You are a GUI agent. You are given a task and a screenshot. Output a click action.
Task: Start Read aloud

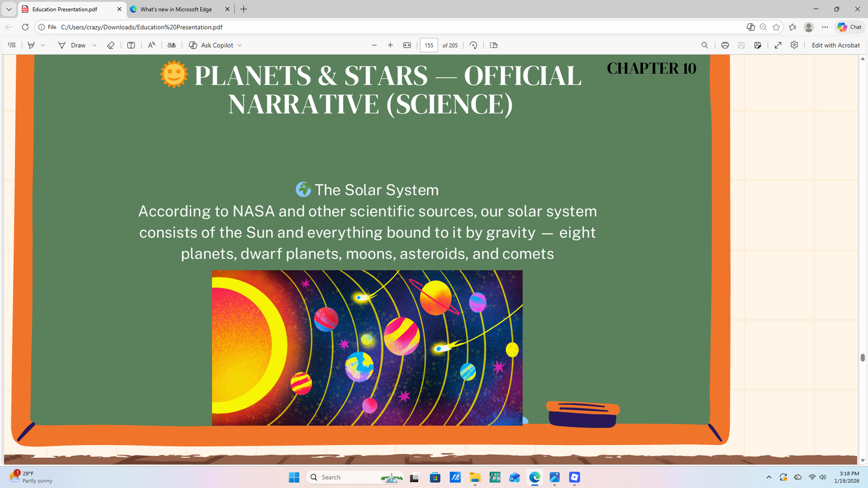coord(151,45)
